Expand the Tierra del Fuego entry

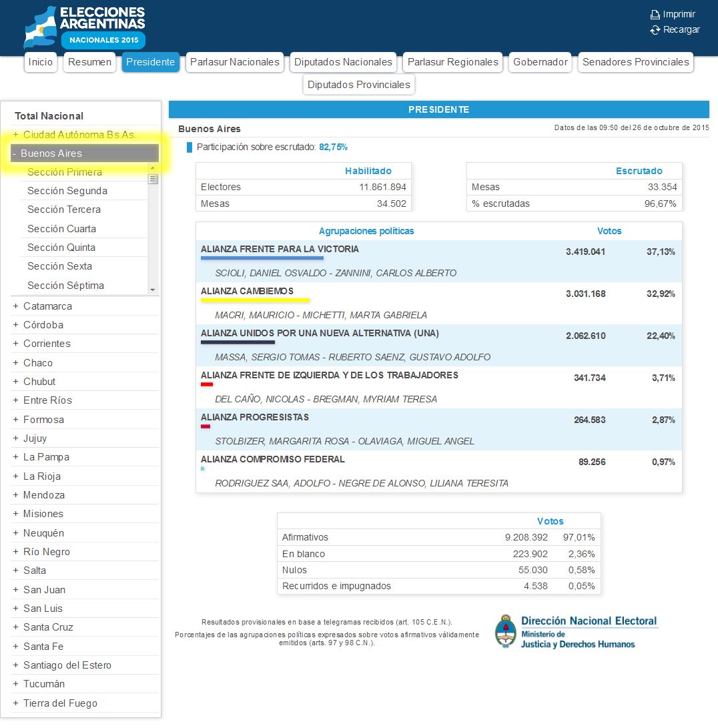tap(16, 703)
